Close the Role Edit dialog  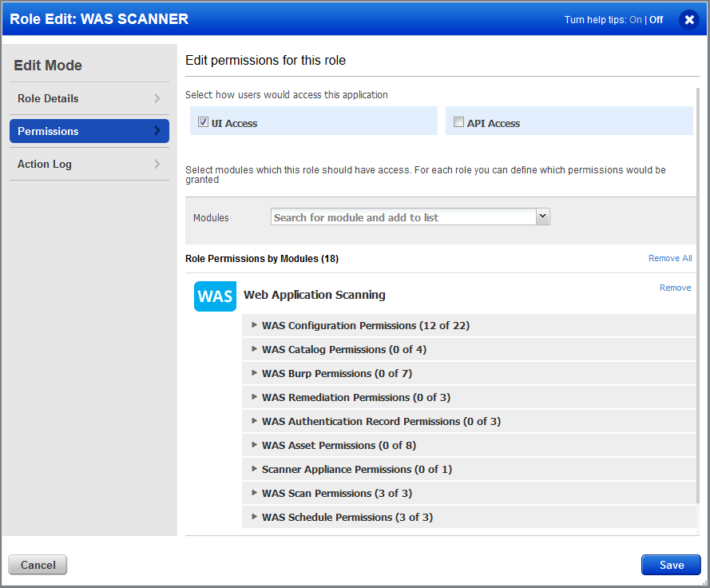click(688, 20)
